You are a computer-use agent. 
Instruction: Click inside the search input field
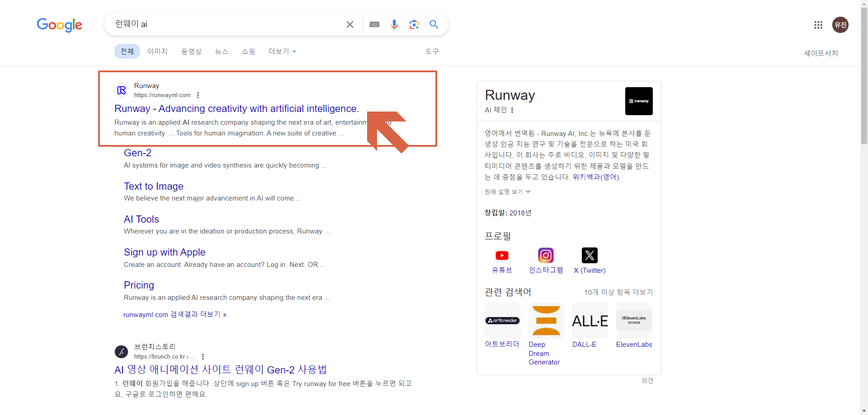[226, 24]
